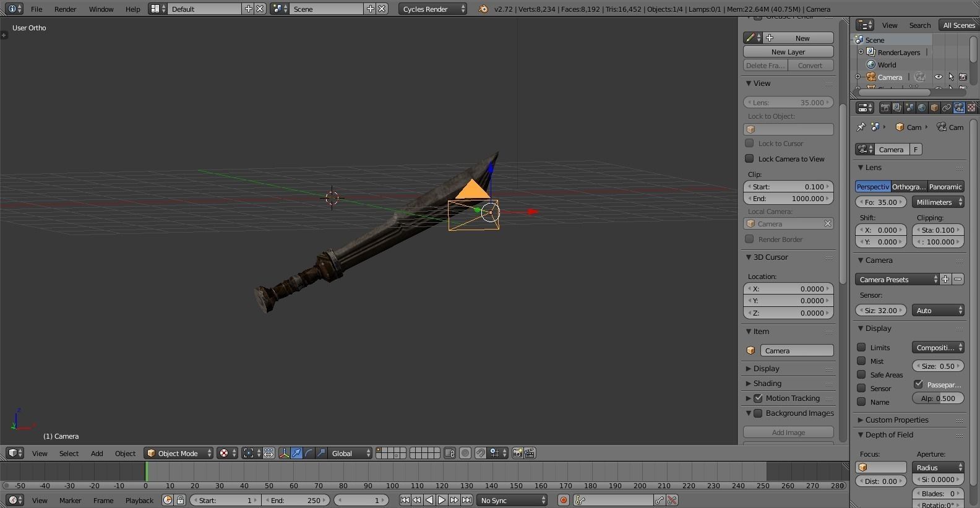Open the 3D view Add menu
This screenshot has width=980, height=508.
click(x=97, y=453)
